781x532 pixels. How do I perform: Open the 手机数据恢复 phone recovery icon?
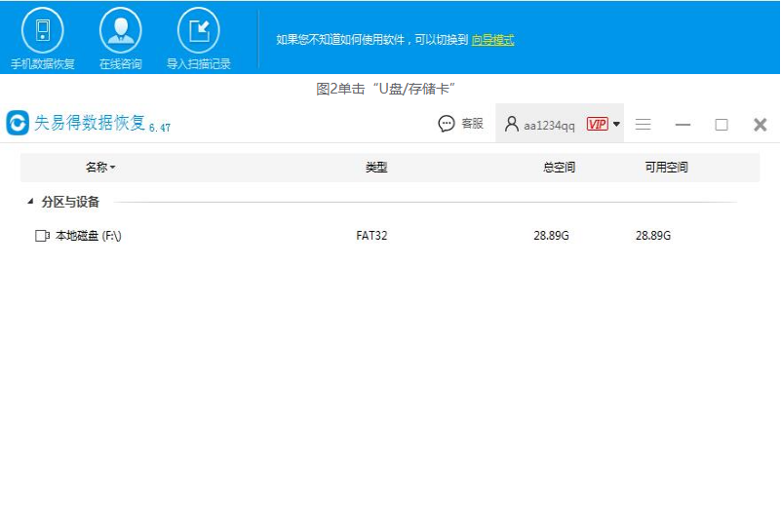tap(42, 30)
